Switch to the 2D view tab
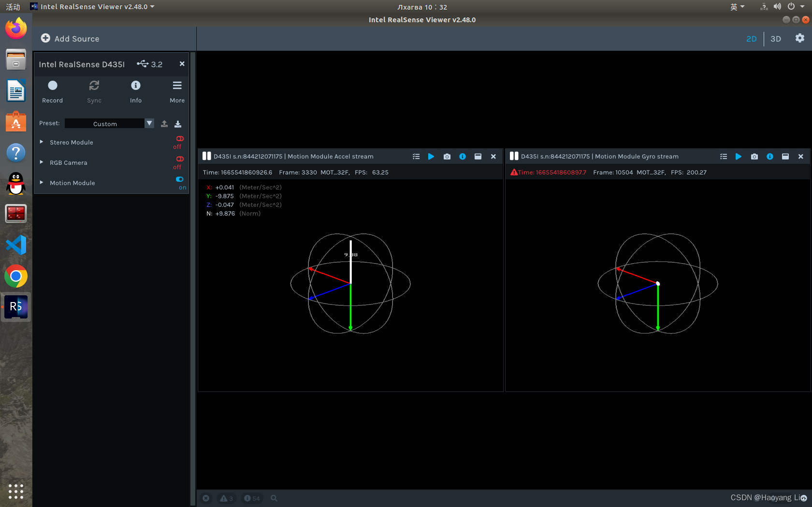The width and height of the screenshot is (812, 507). 751,39
